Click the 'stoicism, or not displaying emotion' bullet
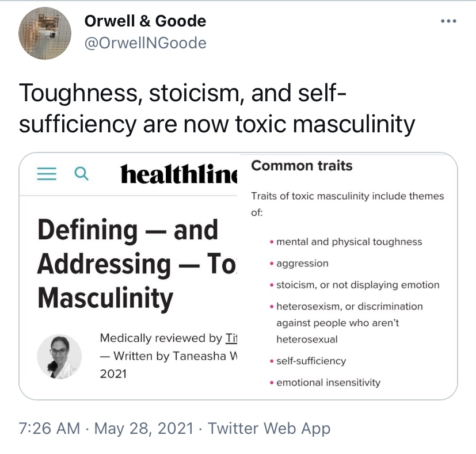The image size is (476, 454). [358, 285]
